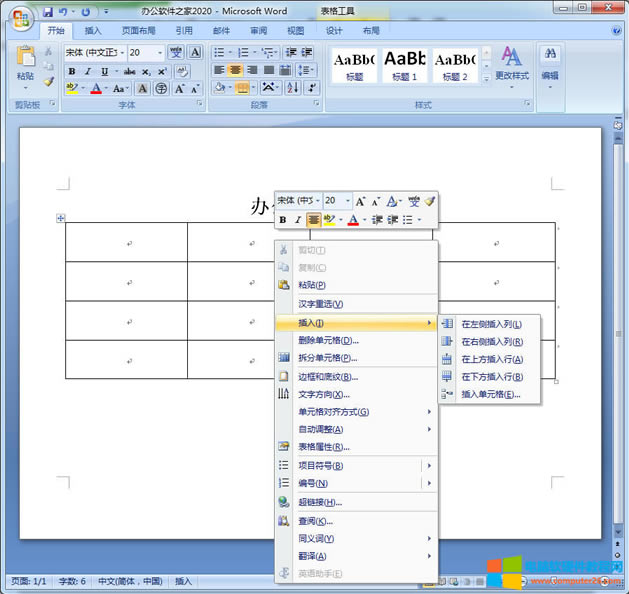The height and width of the screenshot is (594, 629).
Task: Switch to the 页面布局 ribbon tab
Action: [138, 31]
